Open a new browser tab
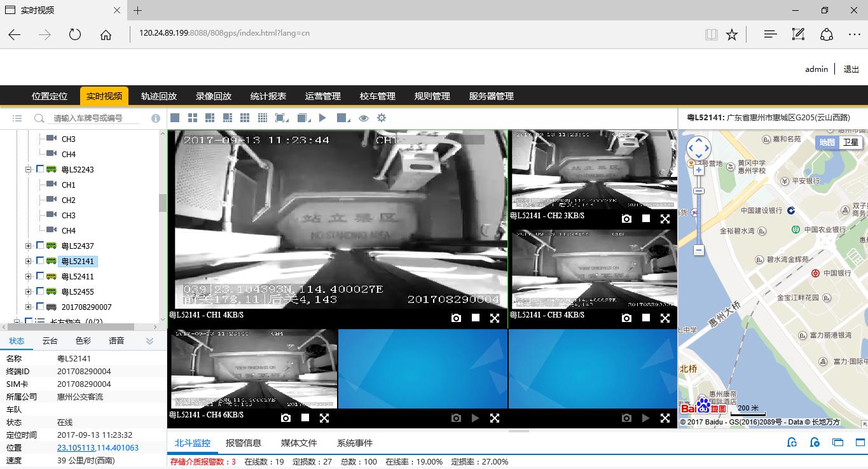868x469 pixels. (137, 10)
